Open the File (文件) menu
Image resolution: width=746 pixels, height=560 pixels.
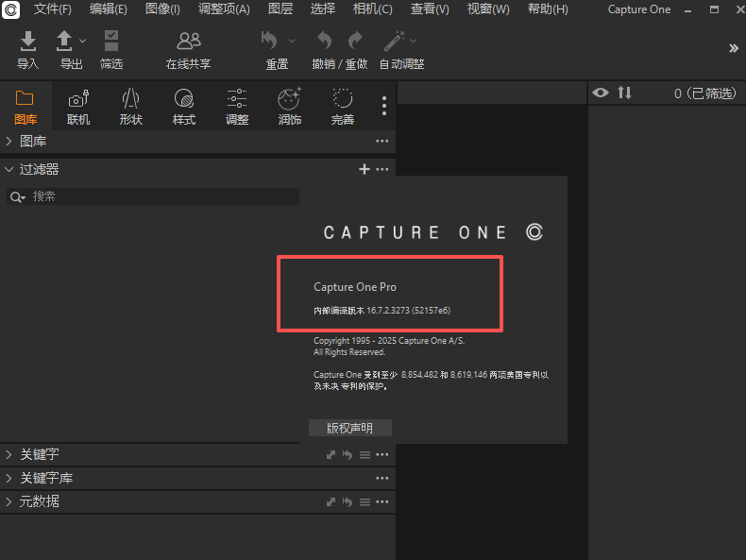[52, 9]
